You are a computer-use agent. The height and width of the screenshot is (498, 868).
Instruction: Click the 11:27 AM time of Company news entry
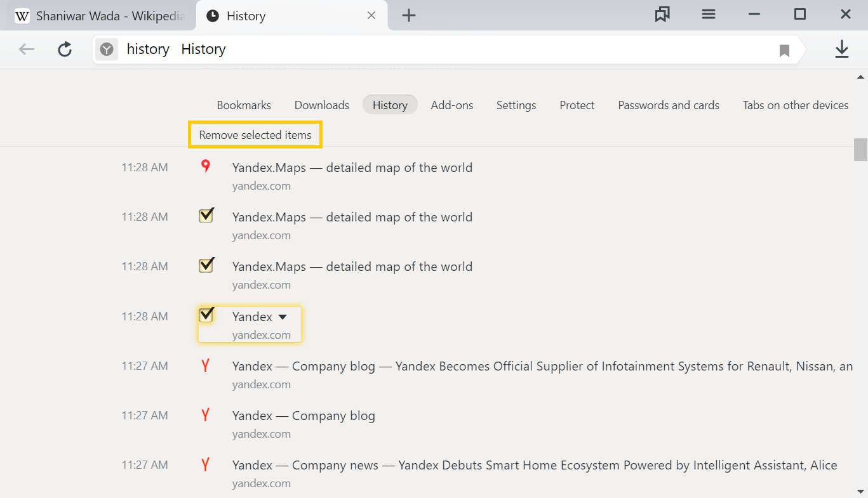pos(145,465)
